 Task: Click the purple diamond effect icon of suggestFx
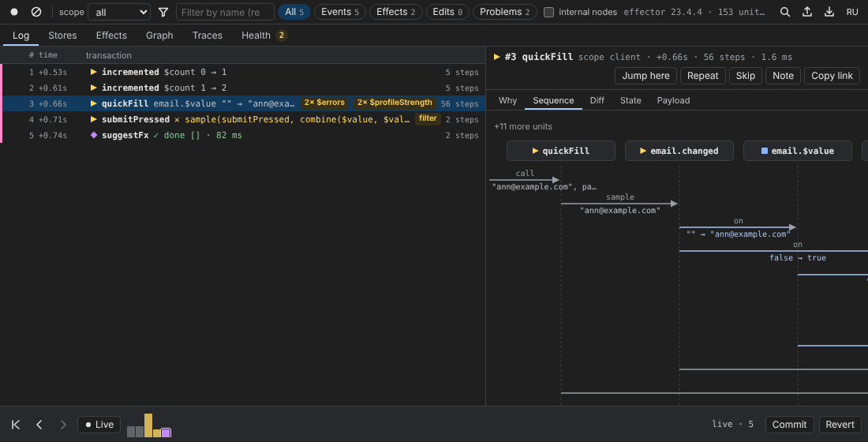point(94,135)
